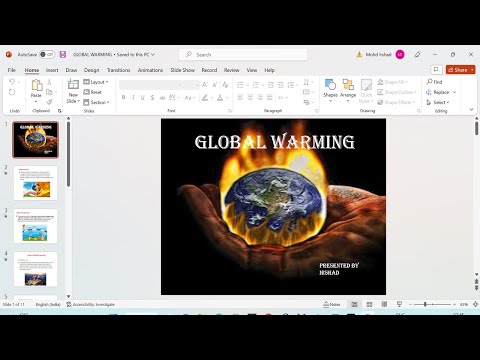Open the Shape Outline dropdown
The image size is (480, 360).
point(397,92)
